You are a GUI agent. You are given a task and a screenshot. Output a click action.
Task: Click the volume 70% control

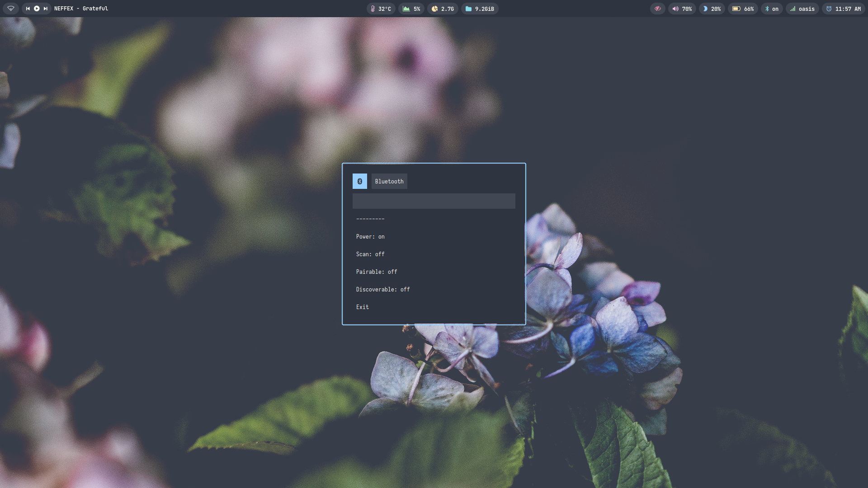click(x=682, y=9)
